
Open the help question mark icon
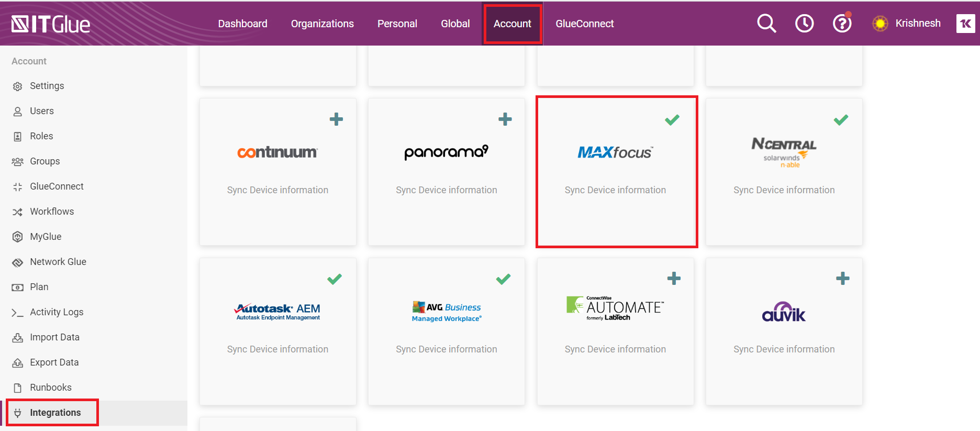(x=842, y=24)
